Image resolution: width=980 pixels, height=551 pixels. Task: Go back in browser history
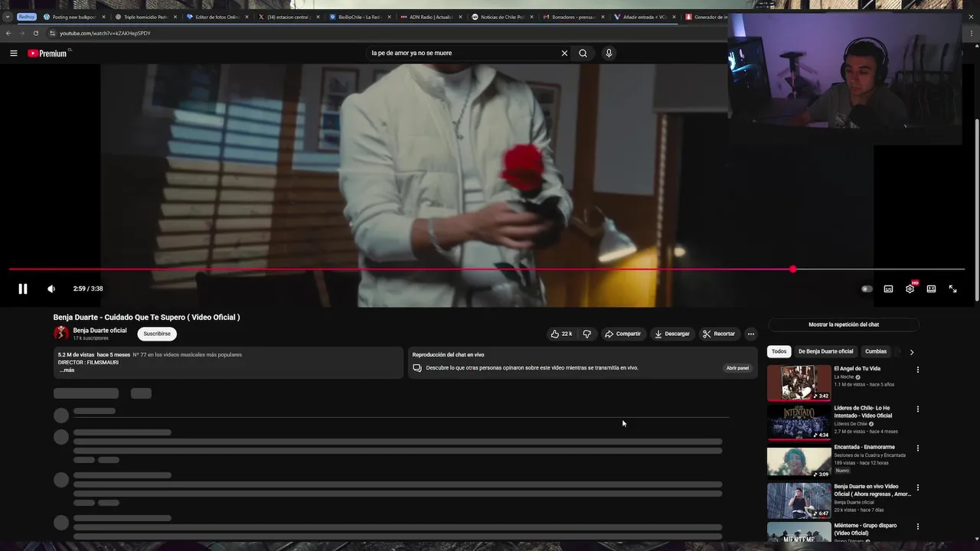point(8,34)
